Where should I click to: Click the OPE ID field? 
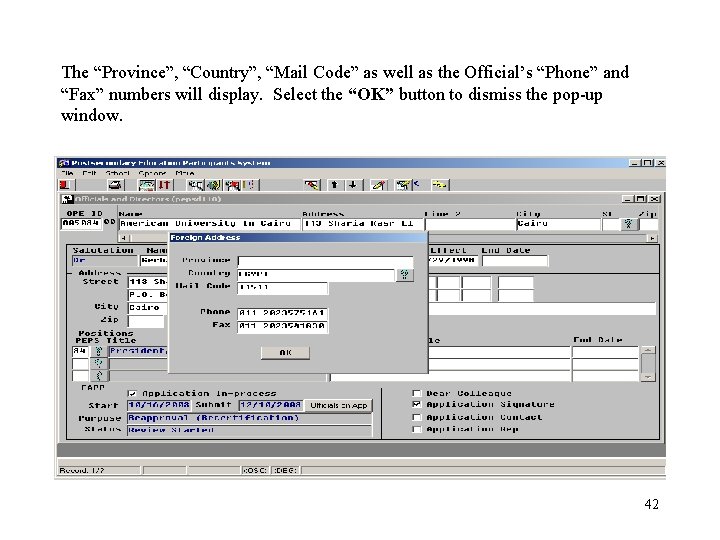point(81,224)
